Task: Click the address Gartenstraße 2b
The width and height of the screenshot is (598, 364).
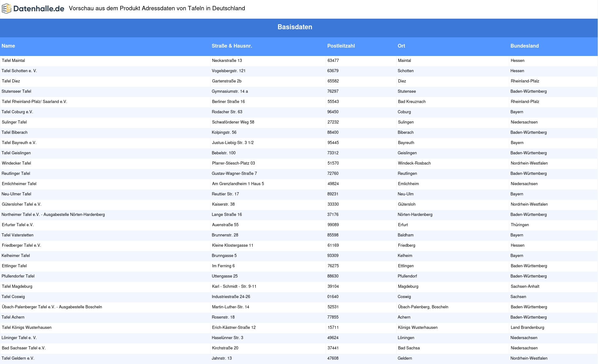Action: [x=227, y=81]
